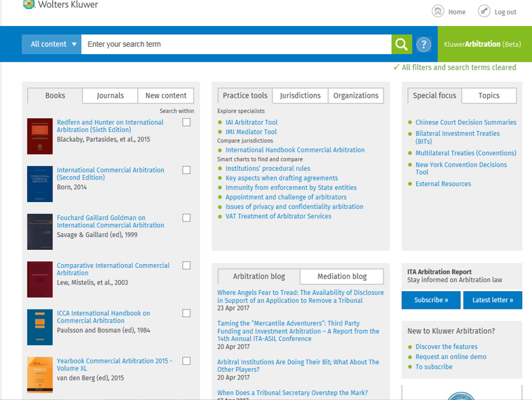Open the To subscribe link
Viewport: 532px width, 400px height.
pyautogui.click(x=434, y=367)
